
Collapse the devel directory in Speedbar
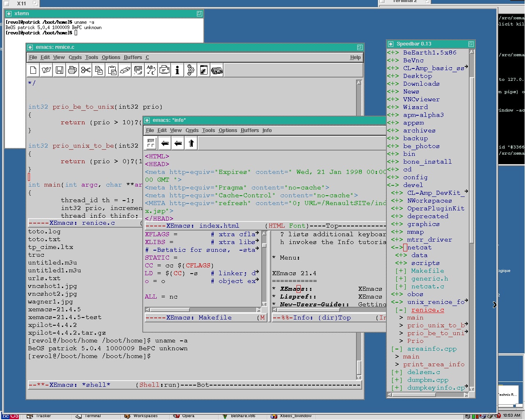coord(393,185)
